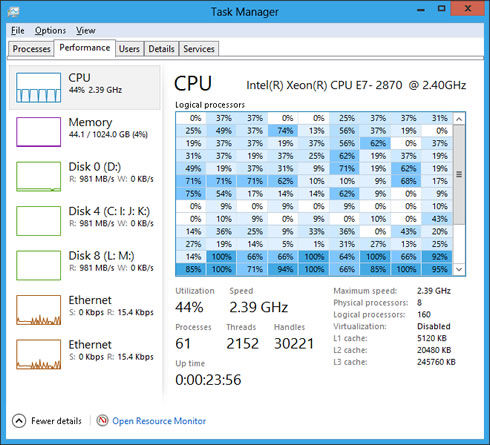Open the File menu

pyautogui.click(x=18, y=30)
